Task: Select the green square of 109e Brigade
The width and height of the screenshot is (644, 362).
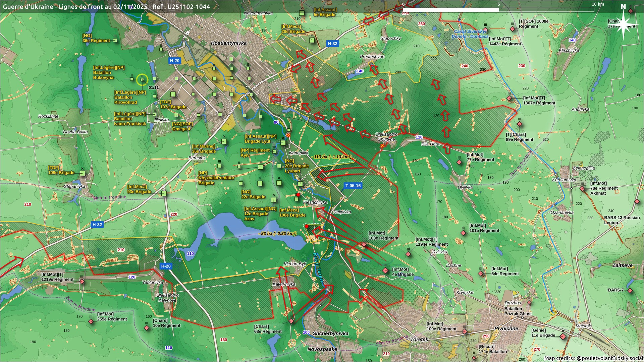Action: (83, 173)
